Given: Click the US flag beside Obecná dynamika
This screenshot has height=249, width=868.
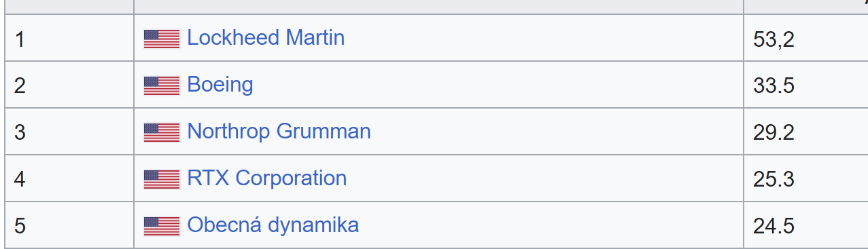Looking at the screenshot, I should point(162,226).
